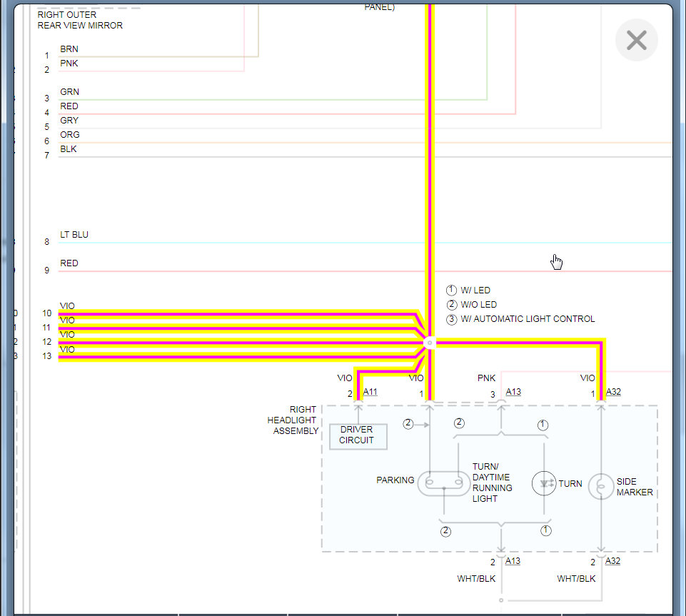
Task: Open the A13 link beside the PNK wire
Action: [513, 392]
